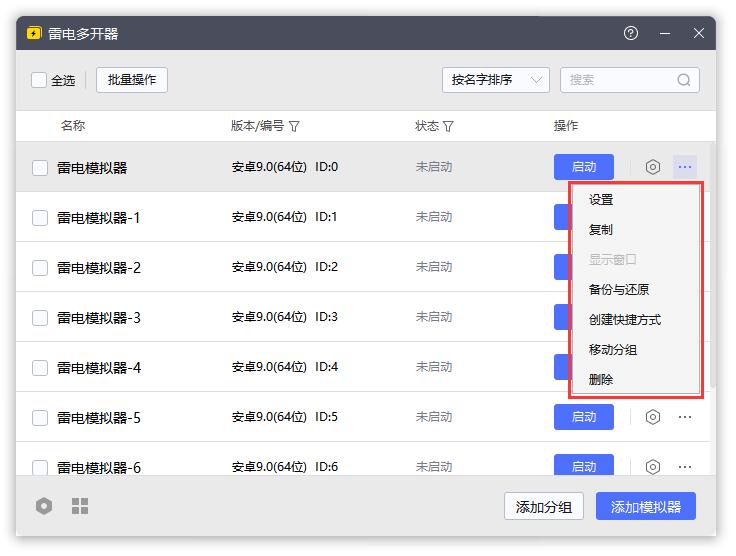
Task: Click the 添加分组 button
Action: pos(544,506)
